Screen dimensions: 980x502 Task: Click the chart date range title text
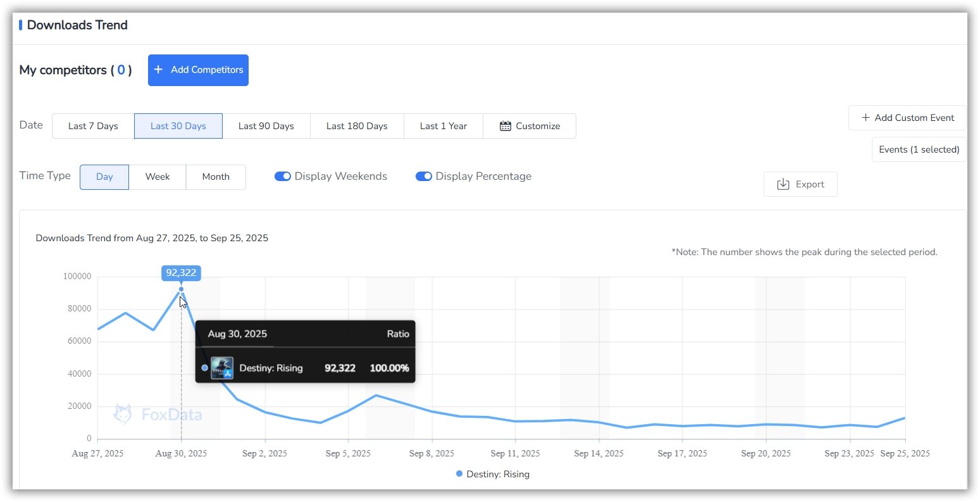coord(152,238)
